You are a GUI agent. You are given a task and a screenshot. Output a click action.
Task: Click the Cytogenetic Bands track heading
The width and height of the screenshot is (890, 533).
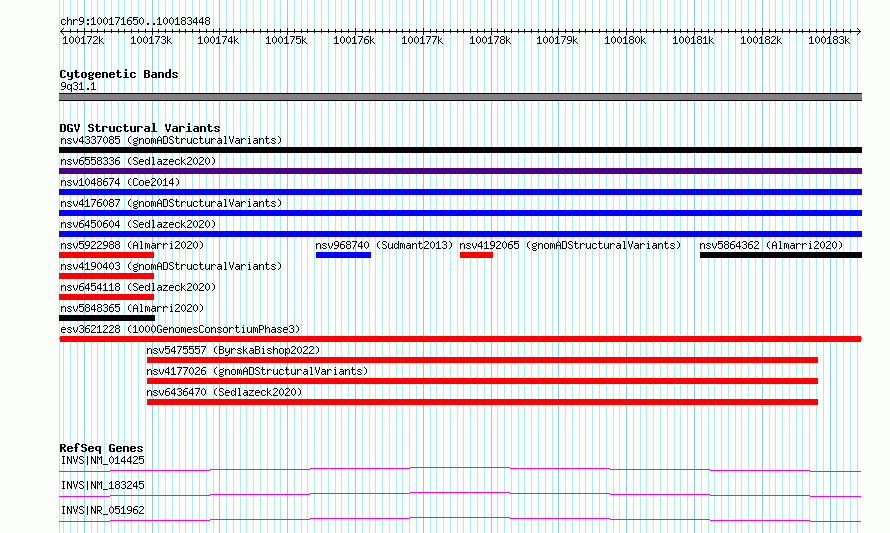click(119, 74)
